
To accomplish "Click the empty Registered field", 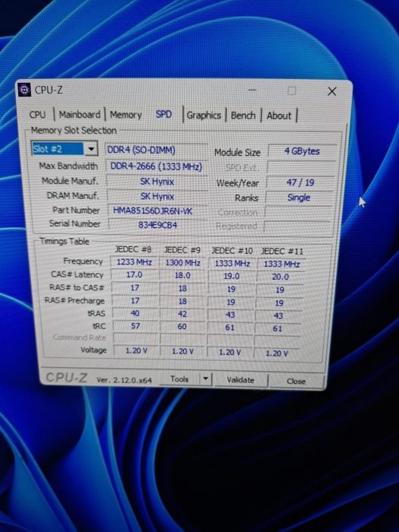I will click(x=298, y=226).
